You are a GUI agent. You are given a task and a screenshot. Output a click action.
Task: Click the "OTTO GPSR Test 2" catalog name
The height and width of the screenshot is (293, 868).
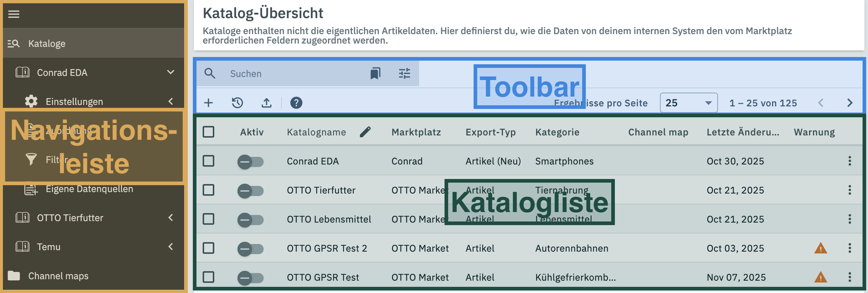327,248
